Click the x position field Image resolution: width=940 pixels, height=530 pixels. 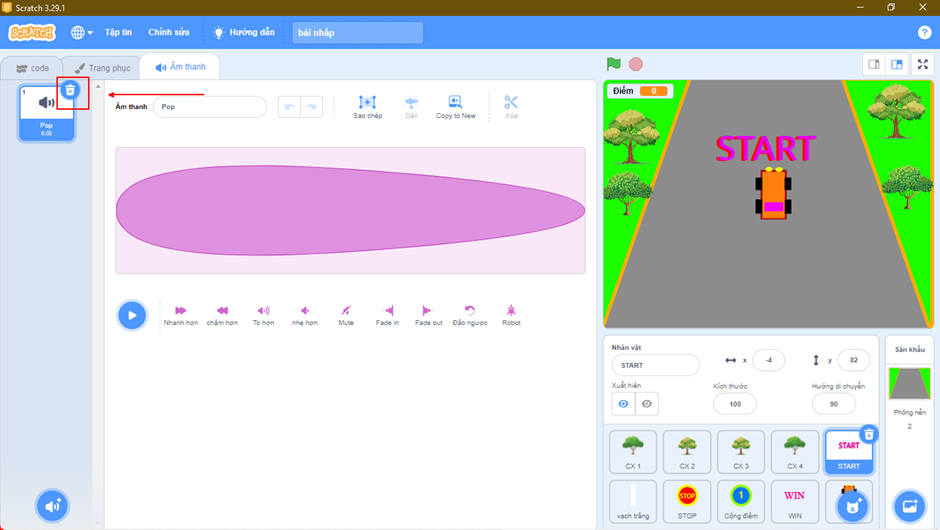[768, 360]
